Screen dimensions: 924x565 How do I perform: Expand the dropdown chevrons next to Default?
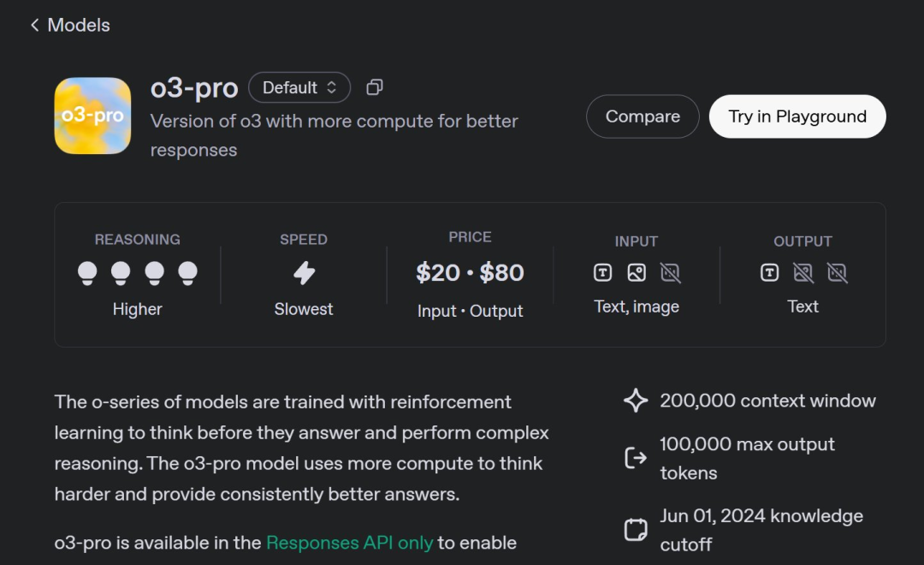[x=332, y=87]
